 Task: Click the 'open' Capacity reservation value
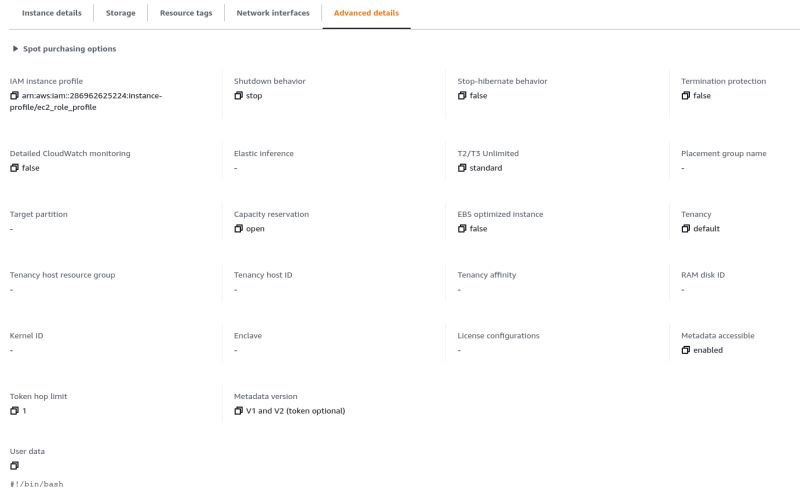pos(255,229)
